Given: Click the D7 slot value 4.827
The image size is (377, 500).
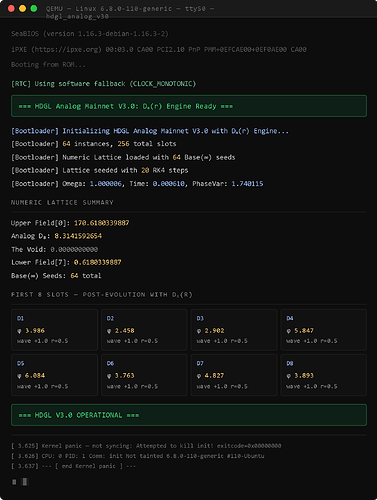Looking at the screenshot, I should [214, 376].
